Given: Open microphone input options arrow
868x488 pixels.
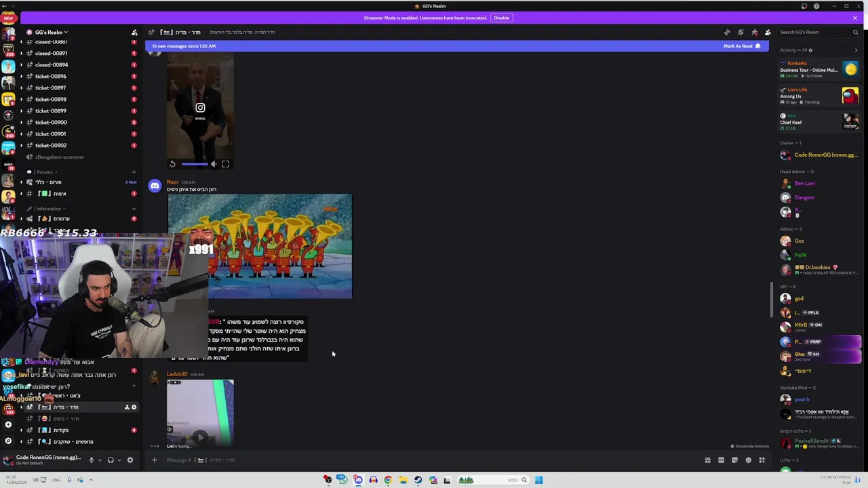Looking at the screenshot, I should (x=100, y=460).
